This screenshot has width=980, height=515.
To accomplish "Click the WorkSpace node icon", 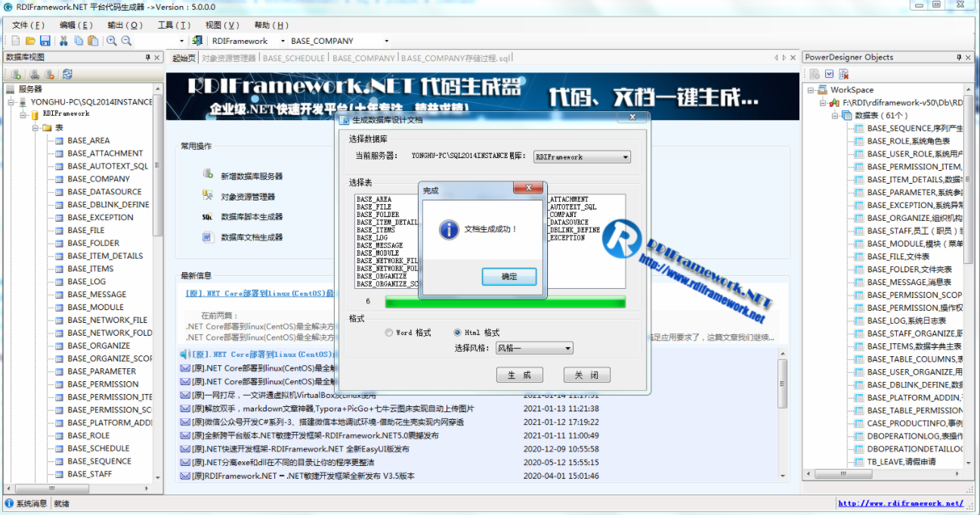I will pyautogui.click(x=822, y=90).
